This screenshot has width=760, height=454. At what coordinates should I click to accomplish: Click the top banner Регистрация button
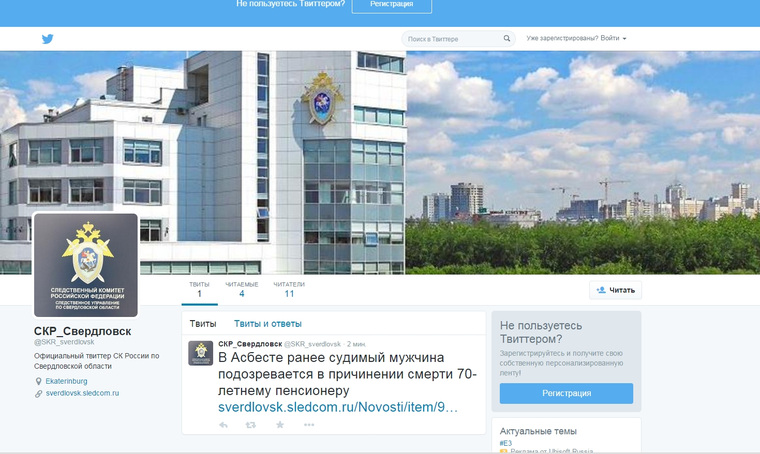pyautogui.click(x=392, y=5)
